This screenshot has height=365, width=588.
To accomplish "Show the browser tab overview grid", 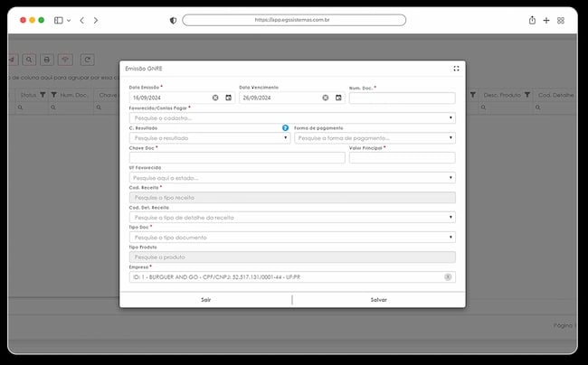I will 561,20.
